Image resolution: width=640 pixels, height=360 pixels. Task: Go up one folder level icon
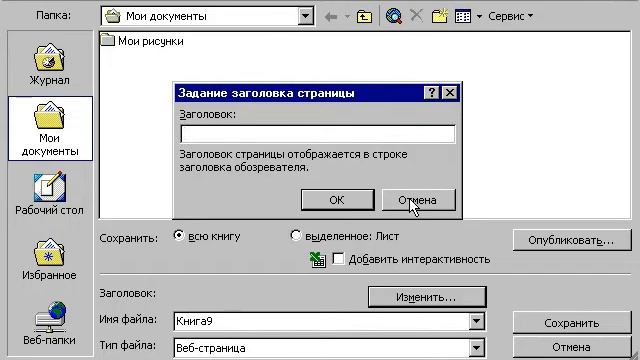pyautogui.click(x=364, y=17)
